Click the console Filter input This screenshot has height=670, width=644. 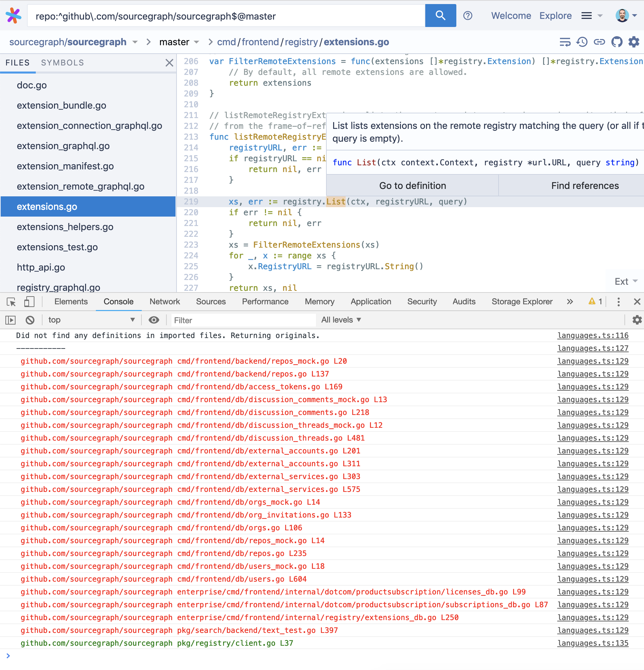[243, 320]
